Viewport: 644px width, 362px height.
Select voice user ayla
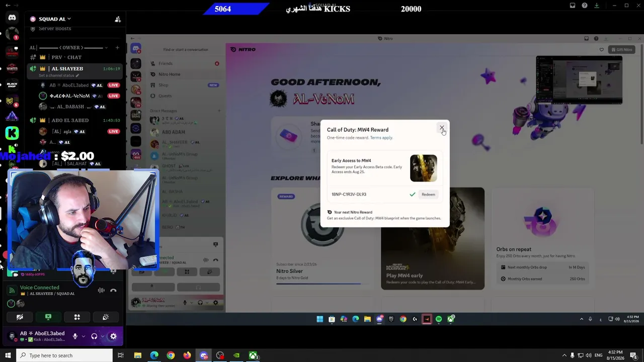[75, 132]
